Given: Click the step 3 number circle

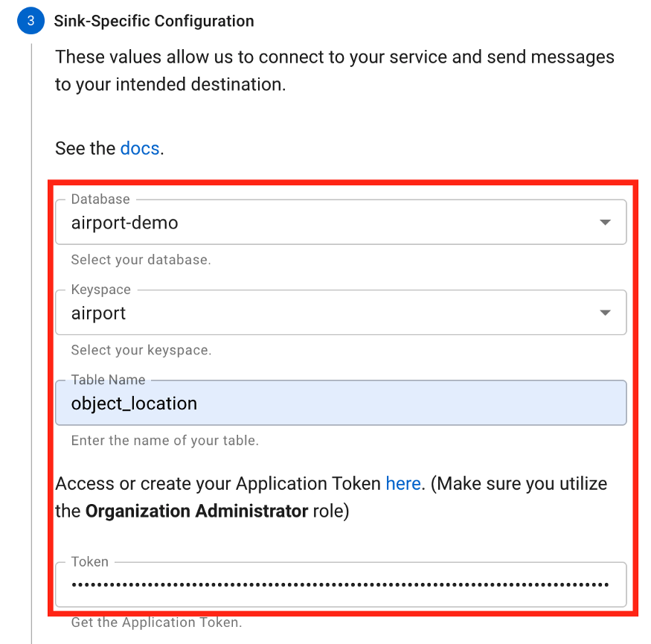Looking at the screenshot, I should point(30,21).
